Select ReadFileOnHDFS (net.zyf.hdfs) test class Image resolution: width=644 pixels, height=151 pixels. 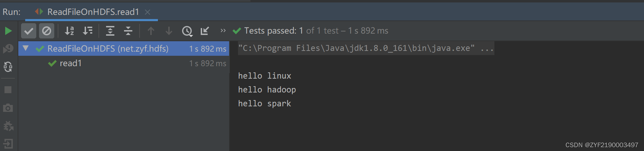click(x=108, y=48)
